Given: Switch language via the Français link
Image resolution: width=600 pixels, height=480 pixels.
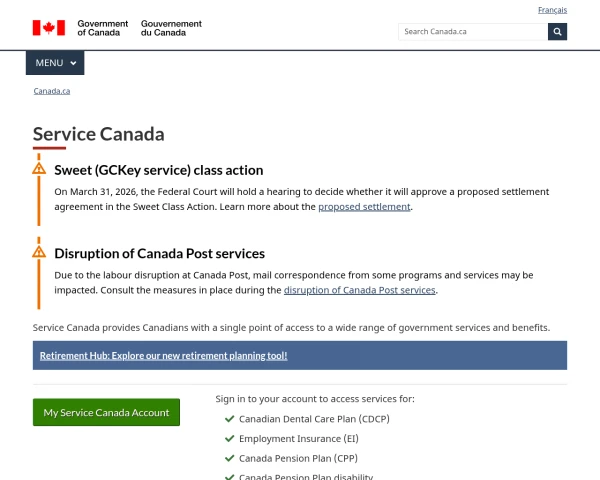Looking at the screenshot, I should (x=552, y=10).
